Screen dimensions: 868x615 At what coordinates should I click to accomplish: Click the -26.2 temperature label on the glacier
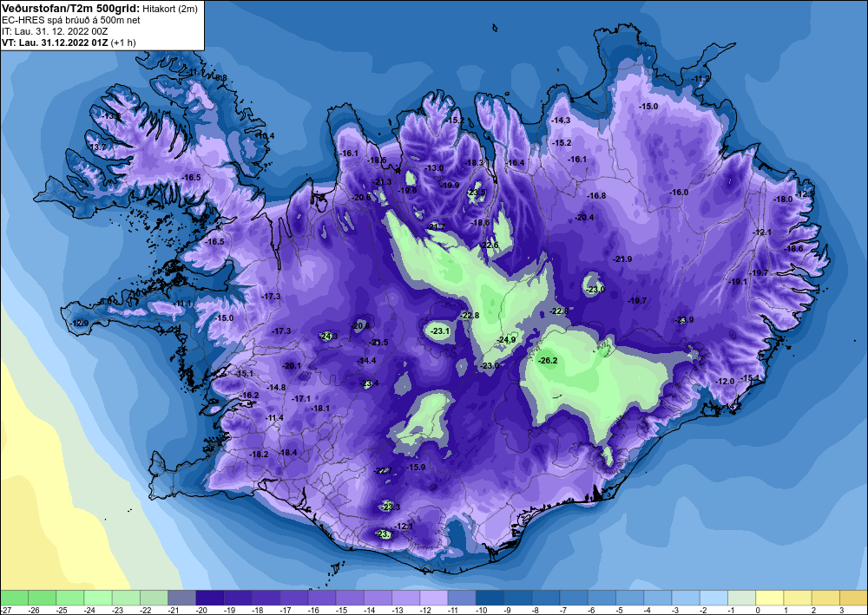548,360
